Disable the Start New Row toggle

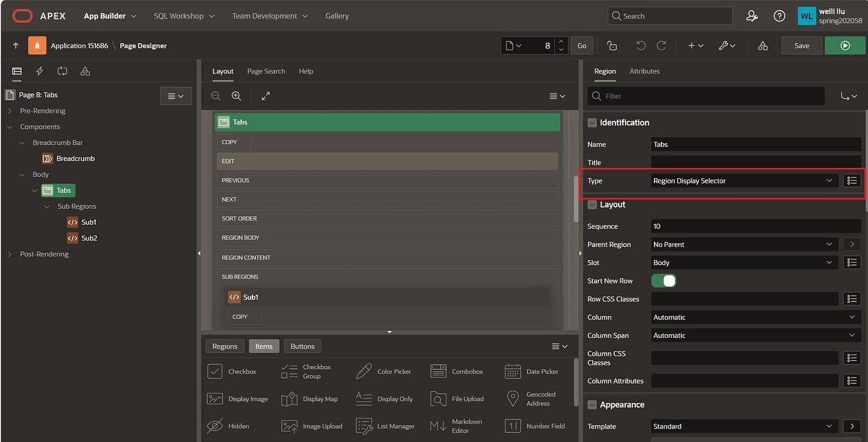[663, 280]
